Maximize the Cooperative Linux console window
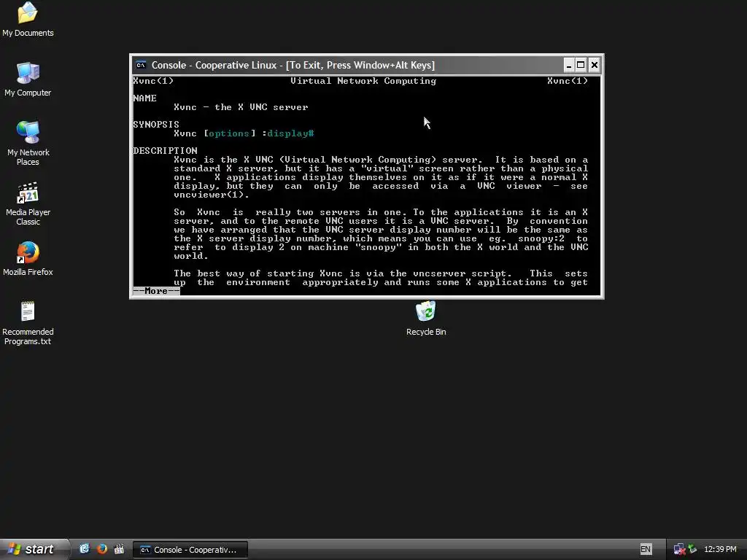The width and height of the screenshot is (747, 560). coord(581,65)
